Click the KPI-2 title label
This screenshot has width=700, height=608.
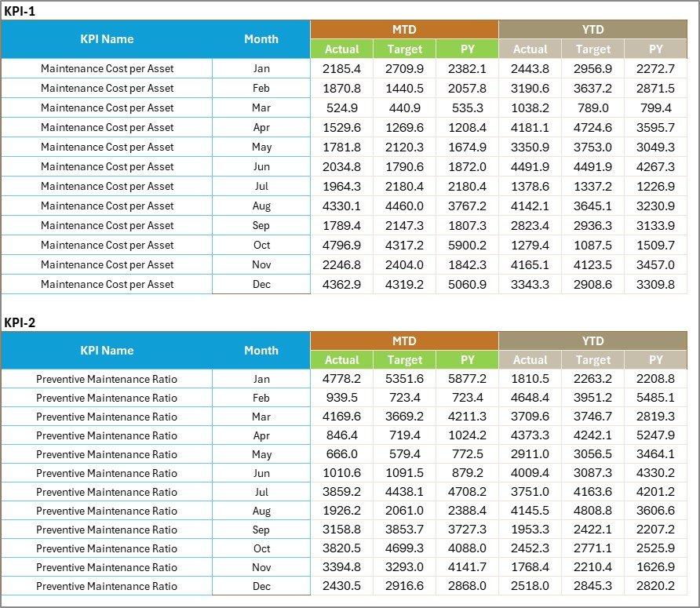click(20, 322)
